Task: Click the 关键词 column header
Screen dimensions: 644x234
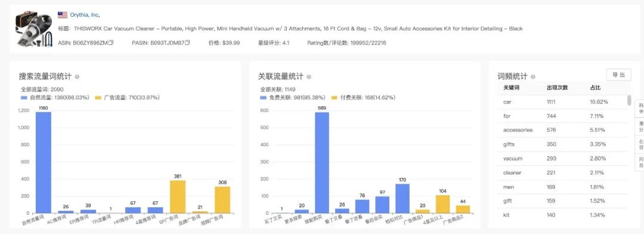Action: 512,88
